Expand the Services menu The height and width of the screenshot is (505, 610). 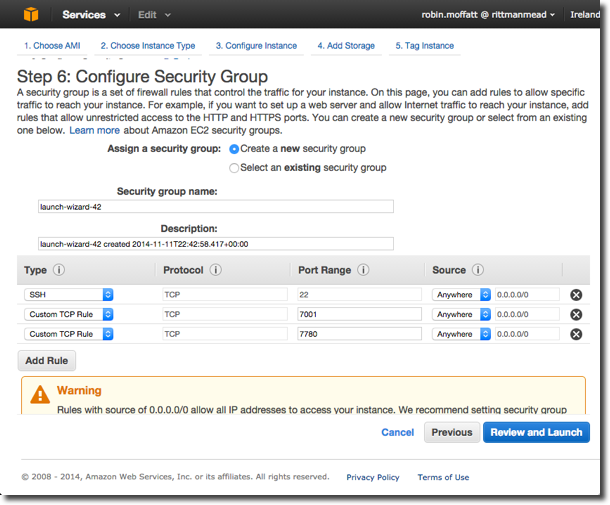coord(91,15)
